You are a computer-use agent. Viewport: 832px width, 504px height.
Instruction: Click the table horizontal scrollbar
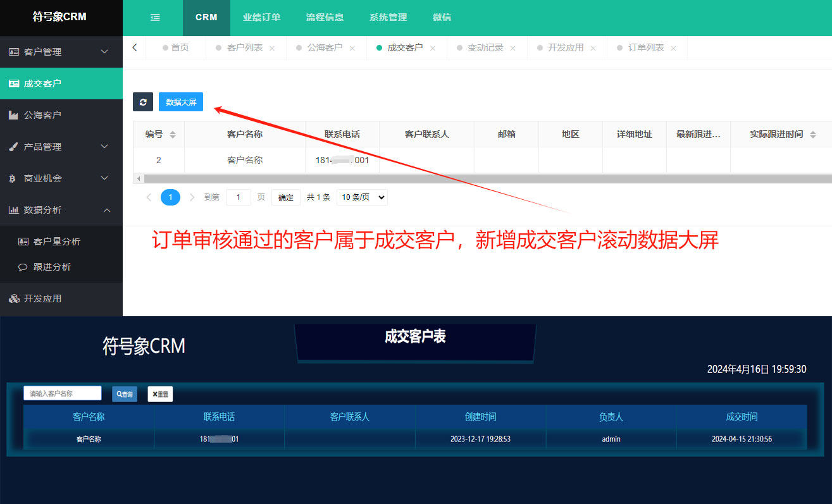point(487,179)
